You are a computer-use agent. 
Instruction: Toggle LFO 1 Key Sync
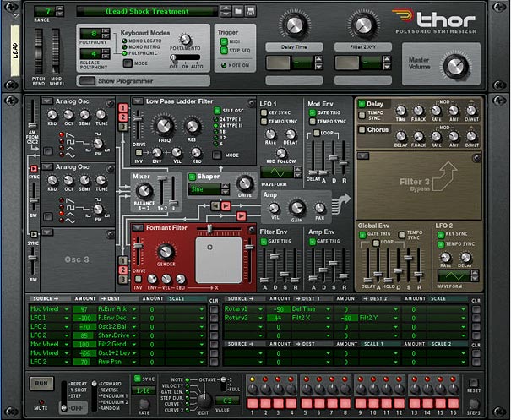tap(264, 113)
